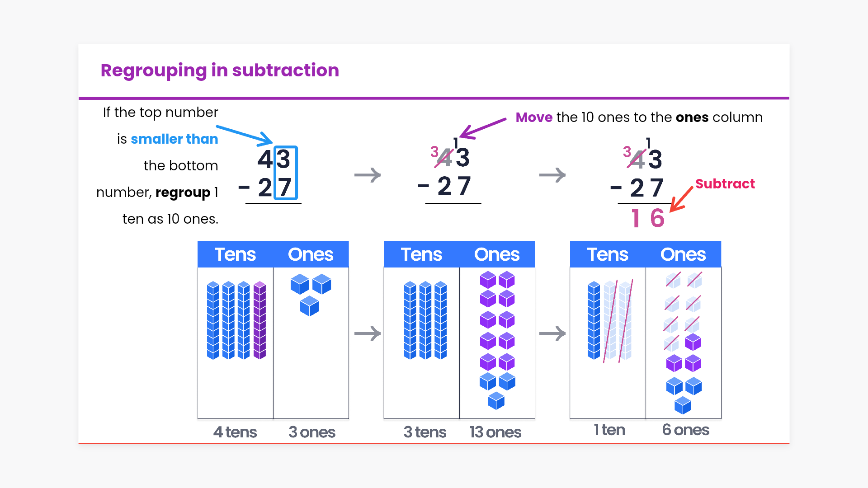Click the blue arrow pointing at 43
This screenshot has height=488, width=868.
click(x=245, y=135)
